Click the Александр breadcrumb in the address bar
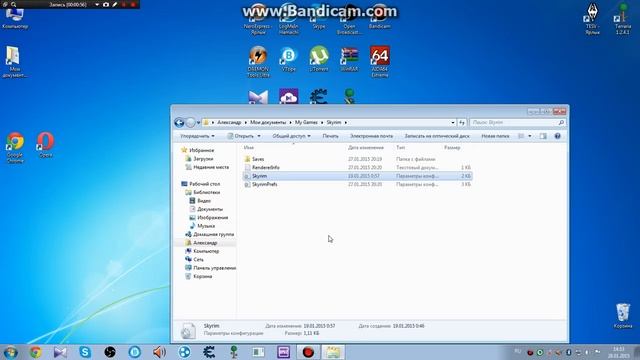640x360 pixels. tap(229, 122)
